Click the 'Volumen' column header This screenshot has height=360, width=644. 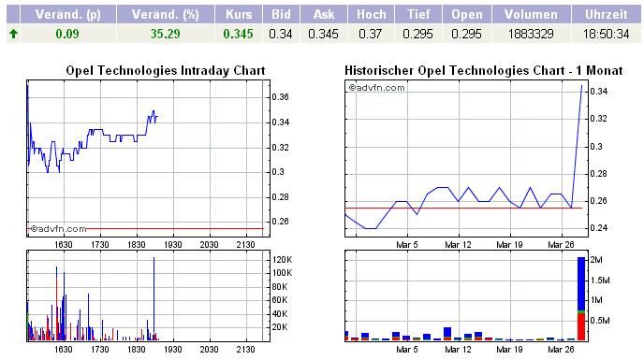click(x=532, y=14)
